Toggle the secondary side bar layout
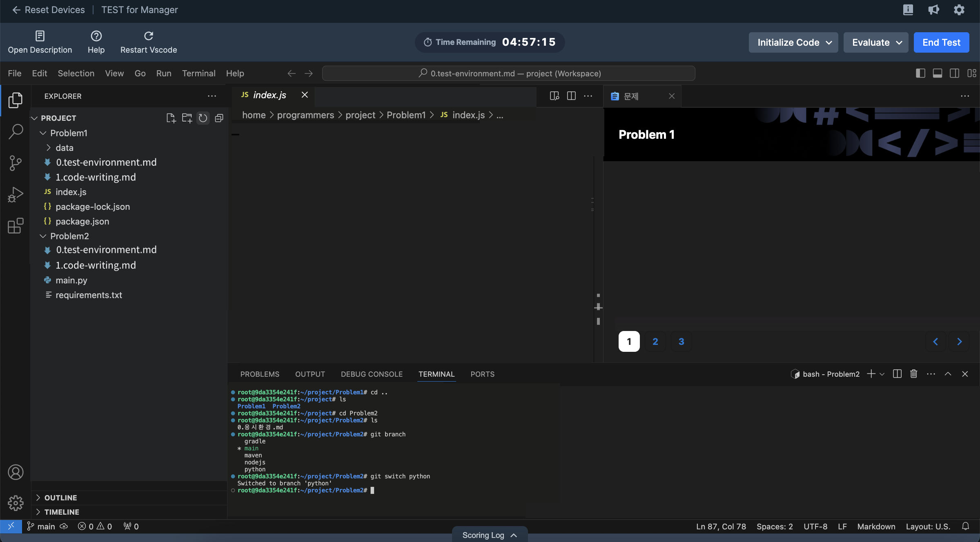Screen dimensions: 980x542 (x=954, y=73)
